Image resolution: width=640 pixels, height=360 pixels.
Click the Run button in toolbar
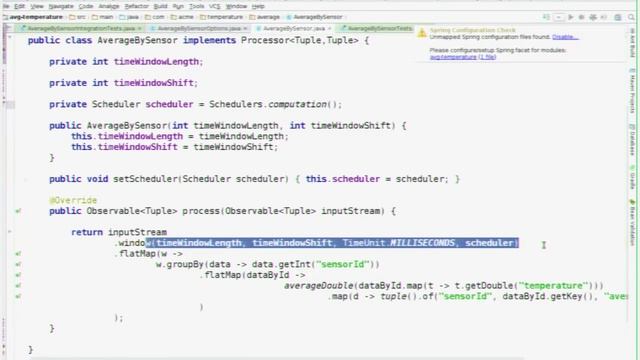click(571, 17)
